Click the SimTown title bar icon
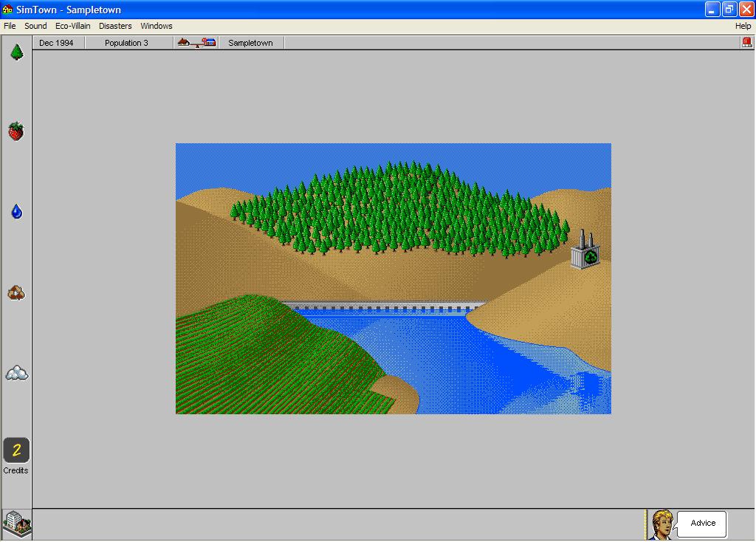 coord(7,9)
